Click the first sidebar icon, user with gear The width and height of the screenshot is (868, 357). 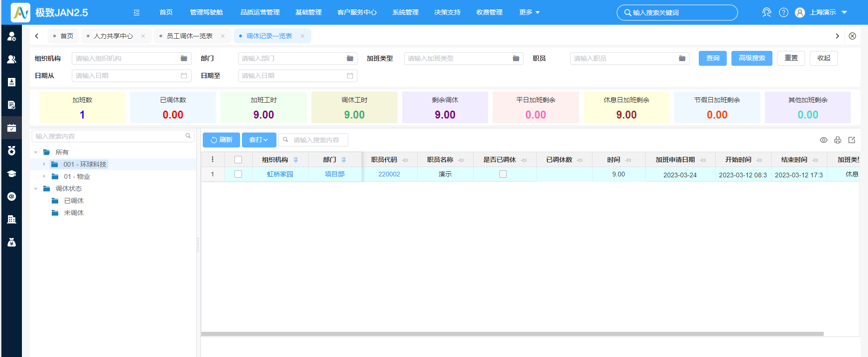coord(12,36)
